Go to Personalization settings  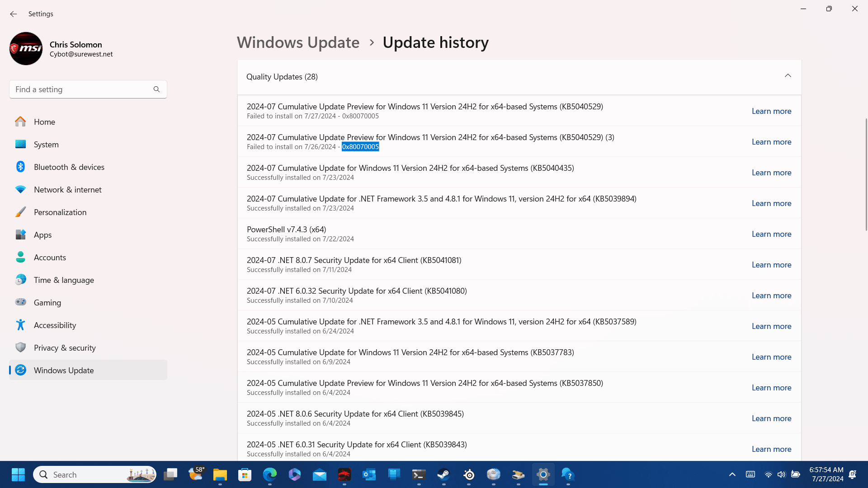tap(60, 212)
